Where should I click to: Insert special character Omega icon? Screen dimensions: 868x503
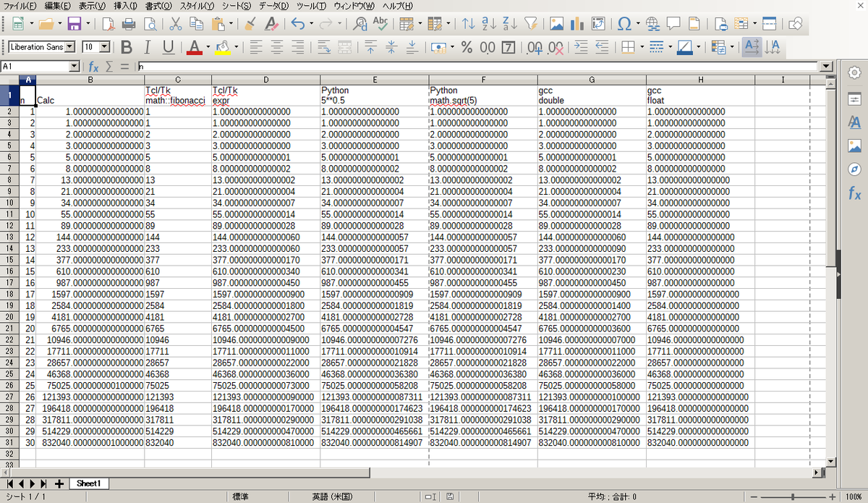click(x=624, y=24)
